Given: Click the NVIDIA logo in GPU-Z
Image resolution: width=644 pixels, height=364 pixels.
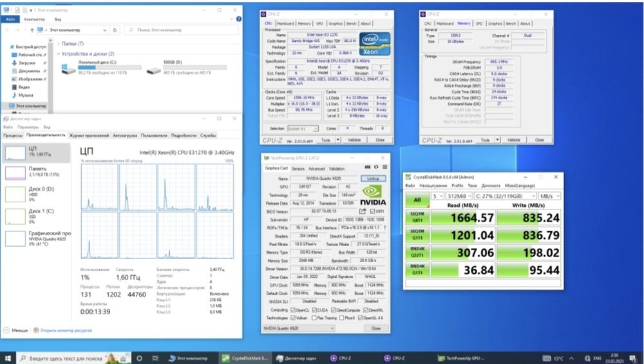Looking at the screenshot, I should click(372, 195).
